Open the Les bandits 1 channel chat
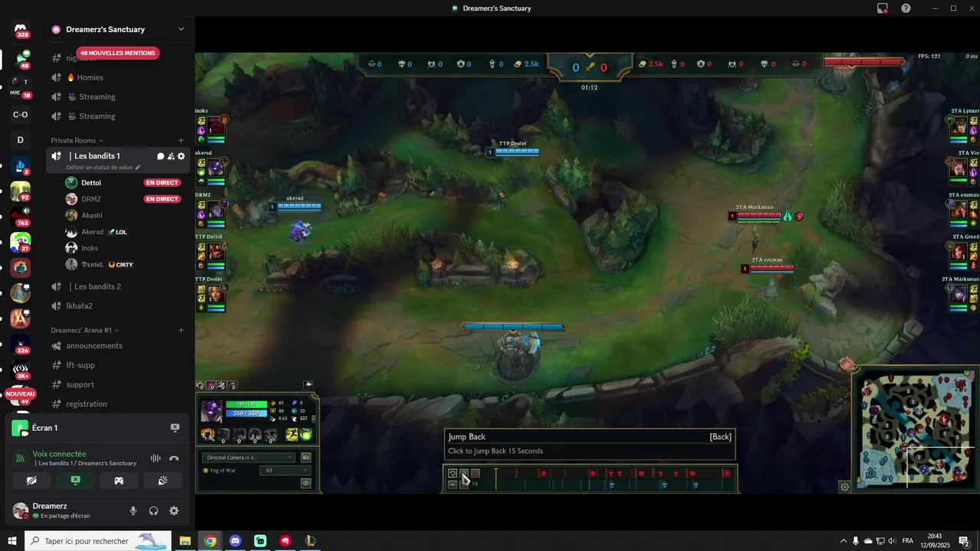 [160, 156]
